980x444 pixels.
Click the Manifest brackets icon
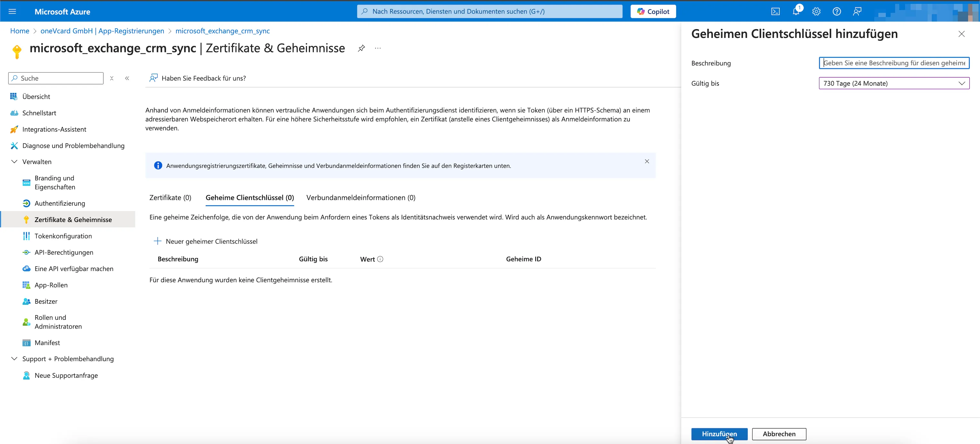point(26,343)
